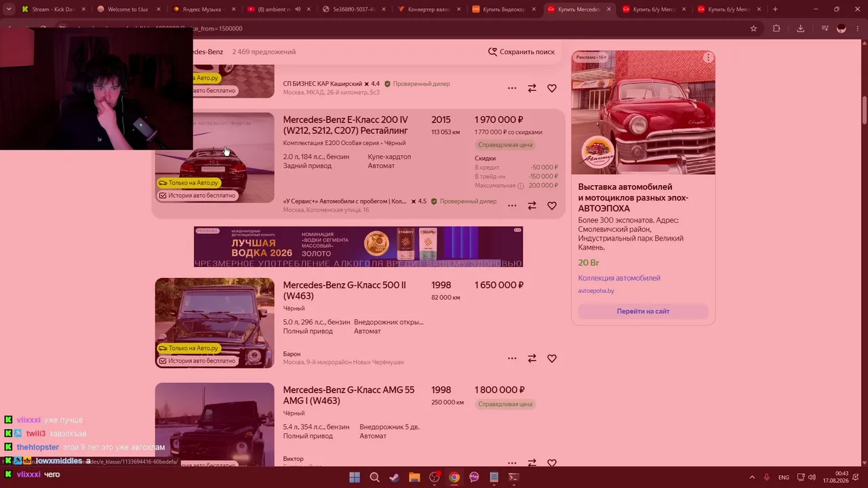
Task: Click the address bar URL field
Action: click(x=468, y=28)
